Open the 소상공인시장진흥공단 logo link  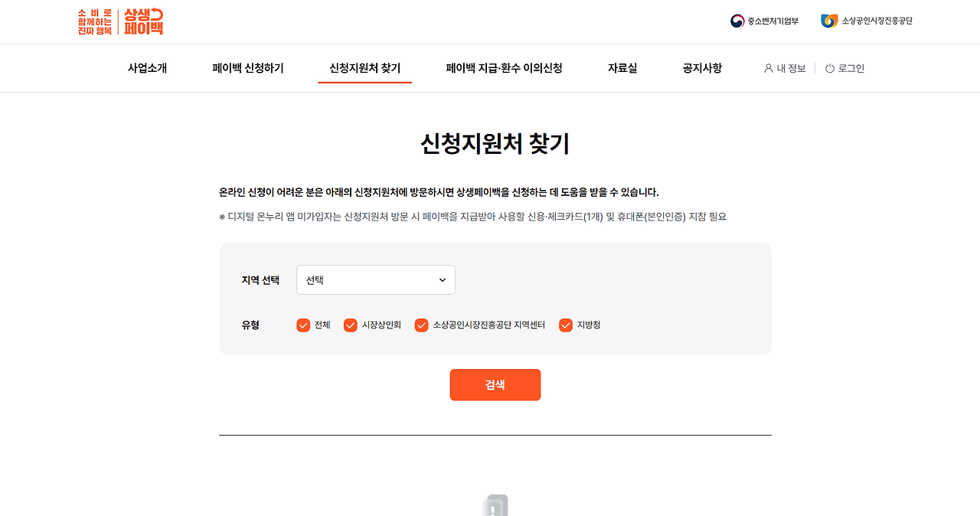point(867,21)
